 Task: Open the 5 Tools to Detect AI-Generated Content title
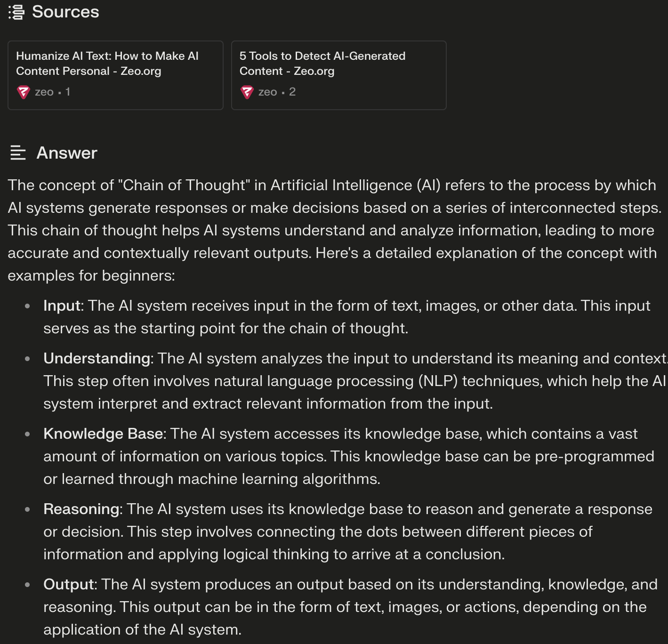coord(322,64)
